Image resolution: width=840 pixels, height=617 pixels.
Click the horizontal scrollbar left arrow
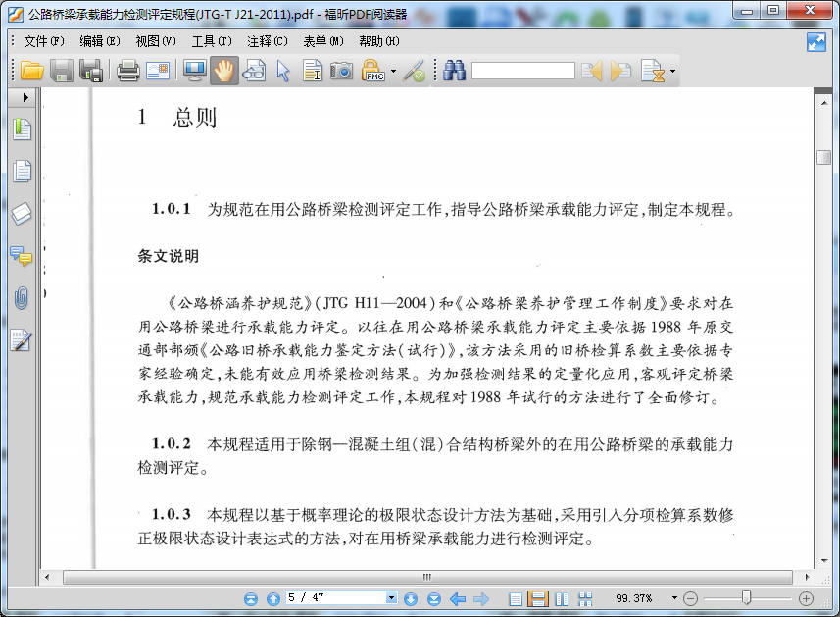coord(48,578)
